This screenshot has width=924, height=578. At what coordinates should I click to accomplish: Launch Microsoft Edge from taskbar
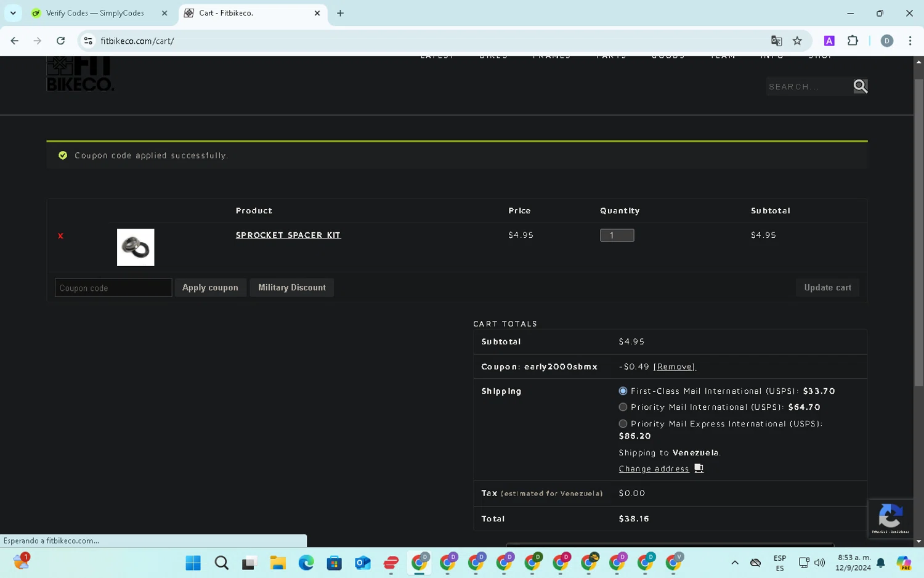306,563
